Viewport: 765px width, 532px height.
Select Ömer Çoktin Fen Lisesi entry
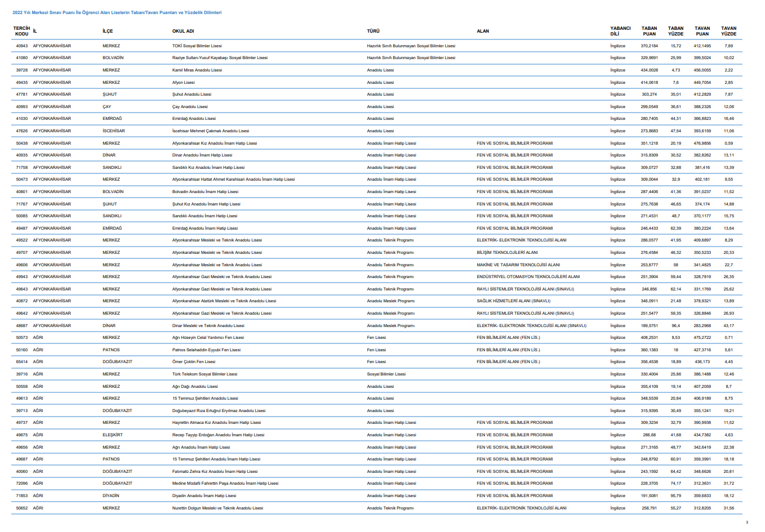click(194, 362)
